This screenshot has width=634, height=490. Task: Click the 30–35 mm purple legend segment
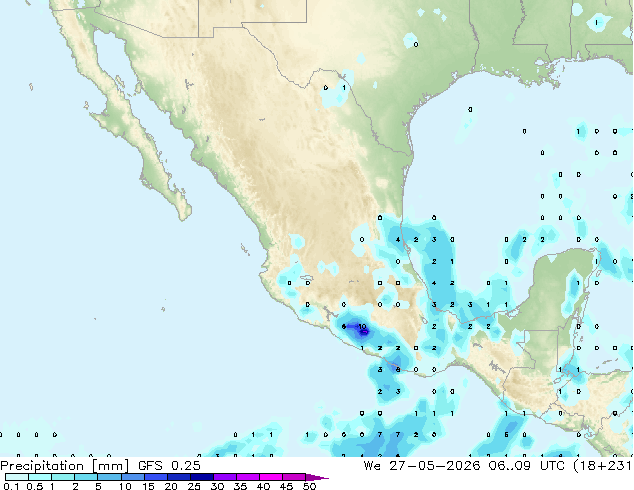pyautogui.click(x=224, y=477)
